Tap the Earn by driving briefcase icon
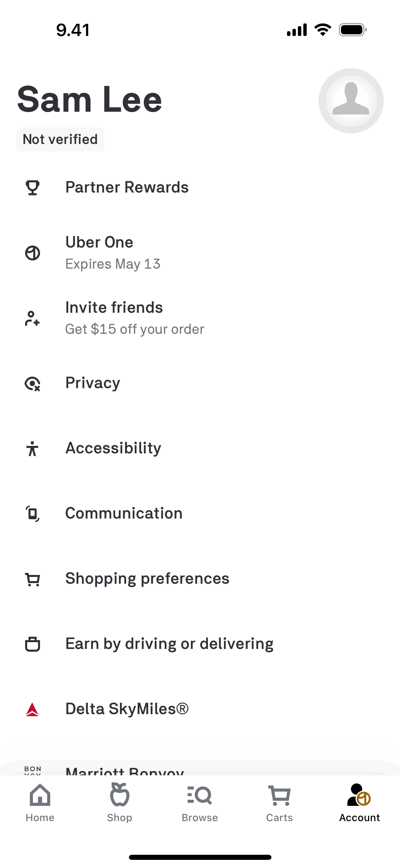The width and height of the screenshot is (400, 868). click(33, 644)
